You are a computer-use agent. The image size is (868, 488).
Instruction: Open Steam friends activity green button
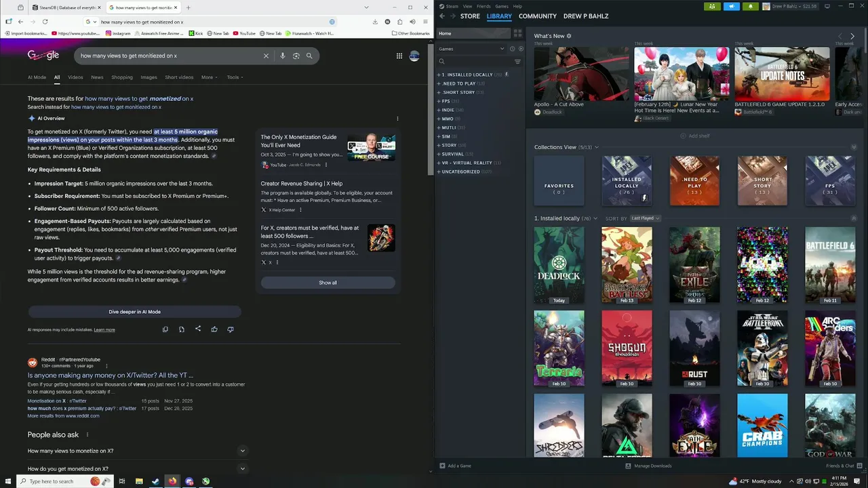pos(713,6)
